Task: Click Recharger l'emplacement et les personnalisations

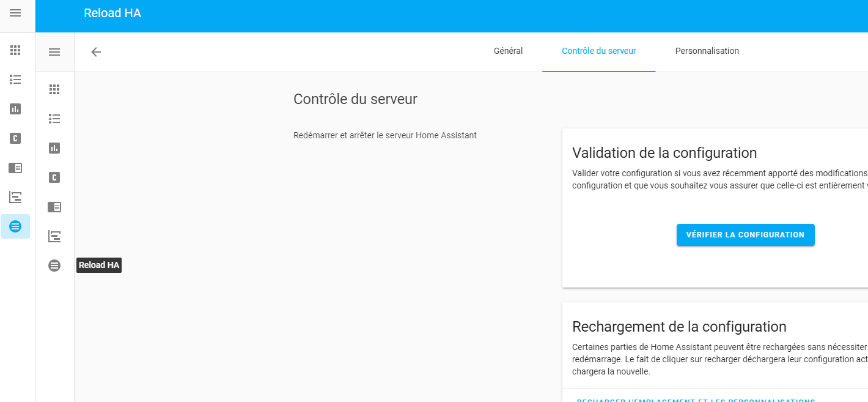Action: 695,399
